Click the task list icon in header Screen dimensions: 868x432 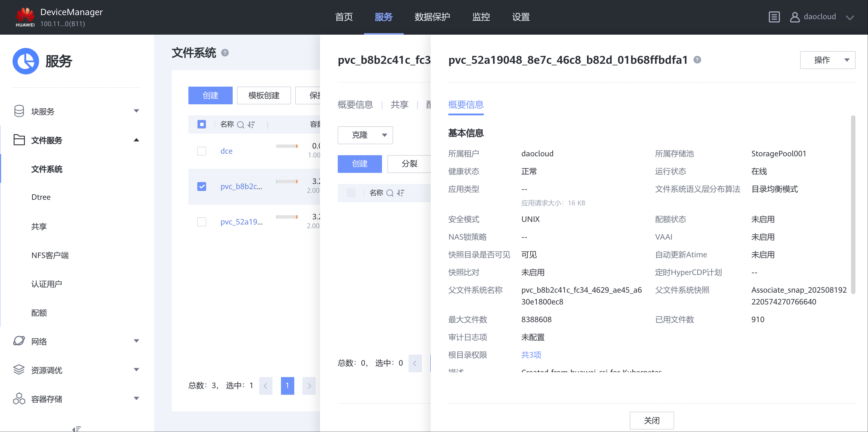[774, 17]
